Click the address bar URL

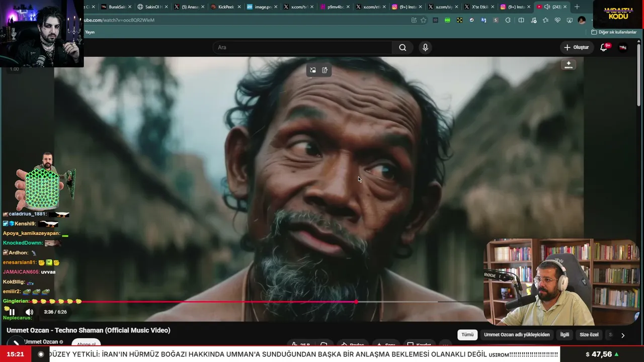coord(119,20)
